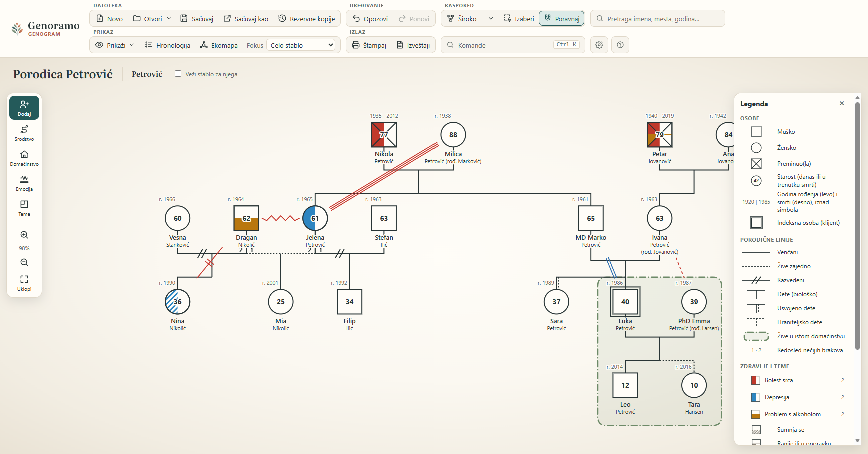Click the Novo new file button
The height and width of the screenshot is (454, 868).
pyautogui.click(x=109, y=19)
